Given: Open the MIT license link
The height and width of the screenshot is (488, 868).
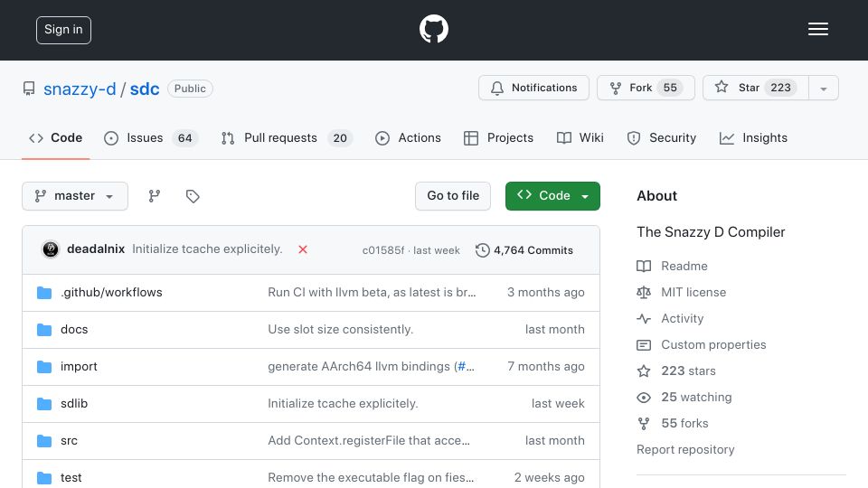Looking at the screenshot, I should point(682,292).
